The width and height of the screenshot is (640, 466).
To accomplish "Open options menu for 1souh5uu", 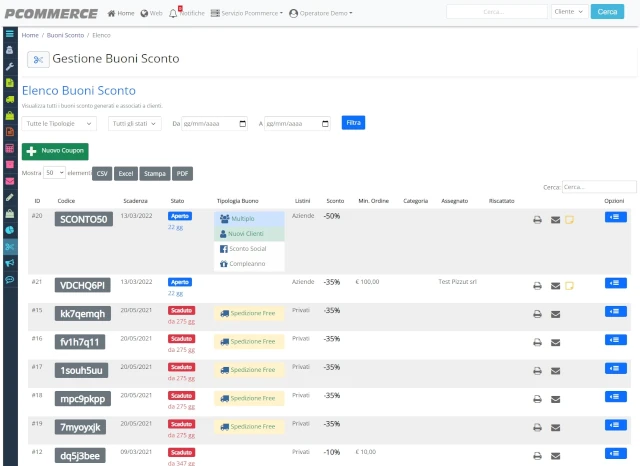I will [616, 368].
